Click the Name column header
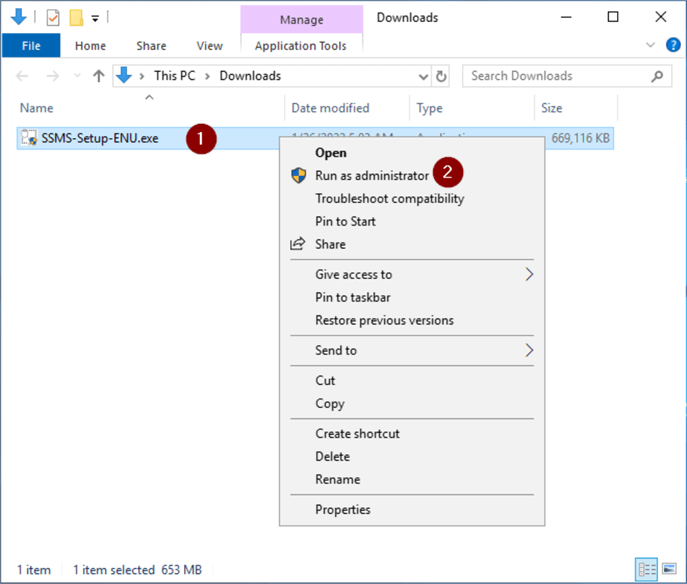Viewport: 687px width, 584px height. point(37,108)
